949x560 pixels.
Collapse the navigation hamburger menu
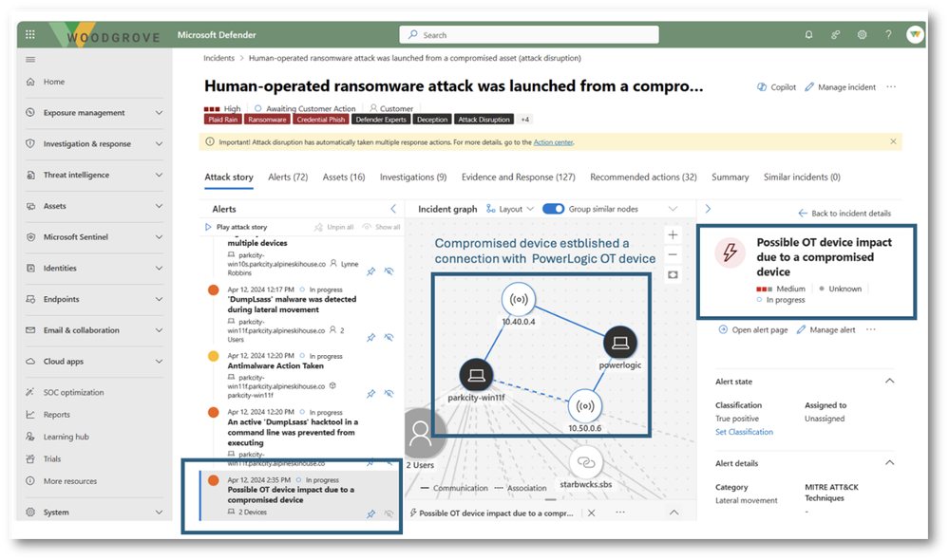pos(30,59)
